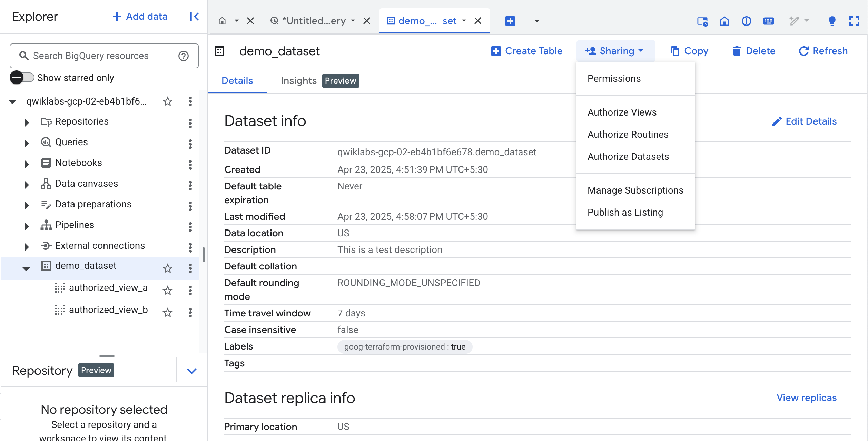This screenshot has width=868, height=441.
Task: Open keyboard shortcuts icon
Action: click(x=769, y=21)
